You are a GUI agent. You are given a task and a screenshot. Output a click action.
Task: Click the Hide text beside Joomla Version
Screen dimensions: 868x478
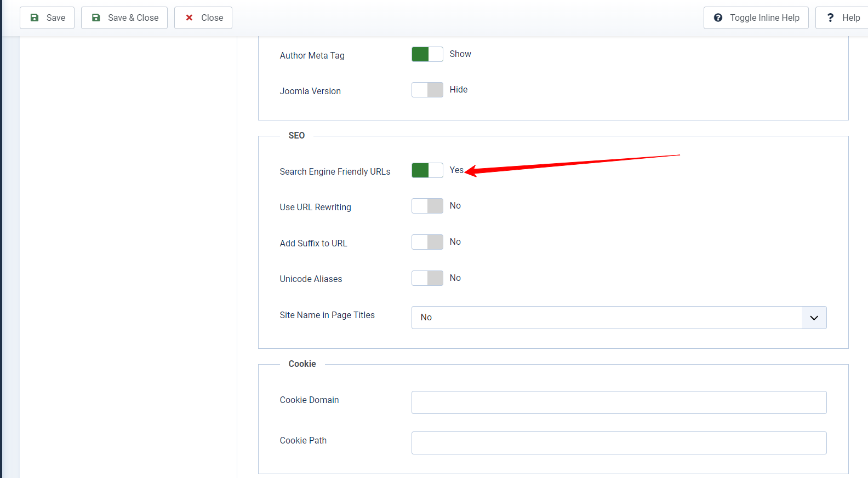click(x=459, y=89)
